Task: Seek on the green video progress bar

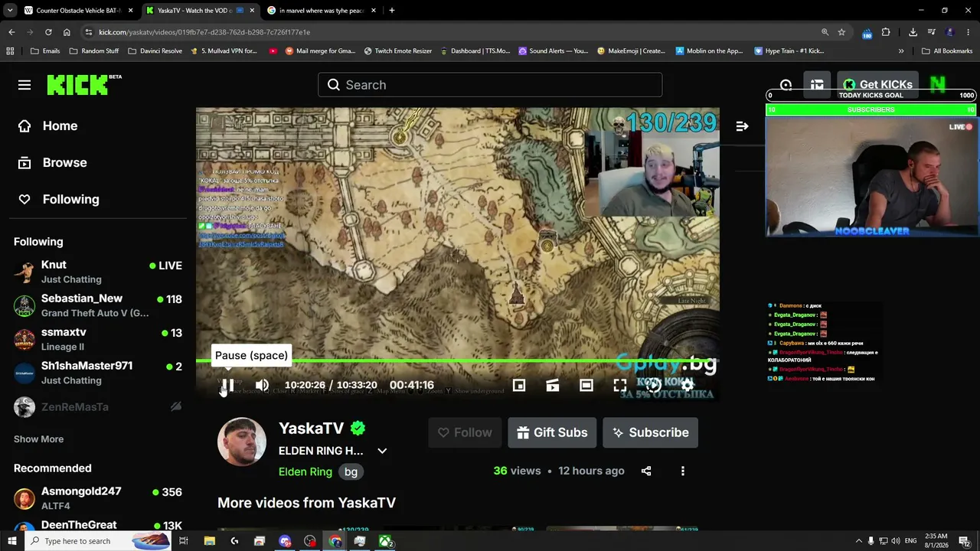Action: (x=458, y=360)
